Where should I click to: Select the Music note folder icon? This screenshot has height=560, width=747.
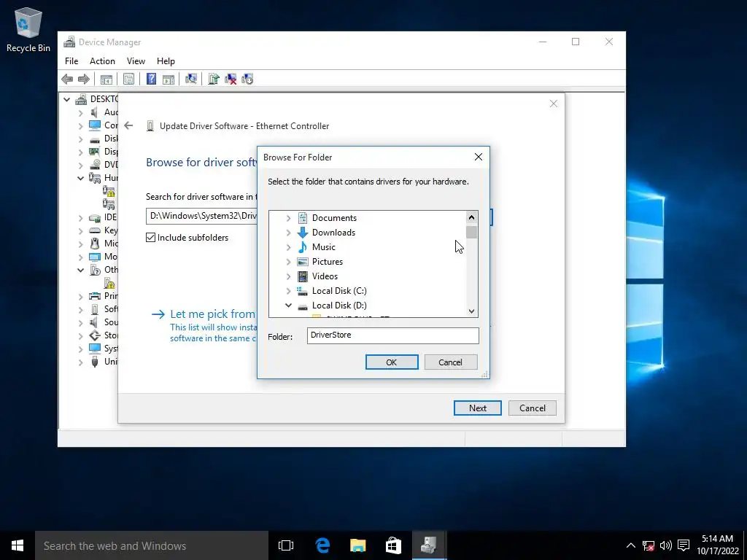click(x=303, y=247)
